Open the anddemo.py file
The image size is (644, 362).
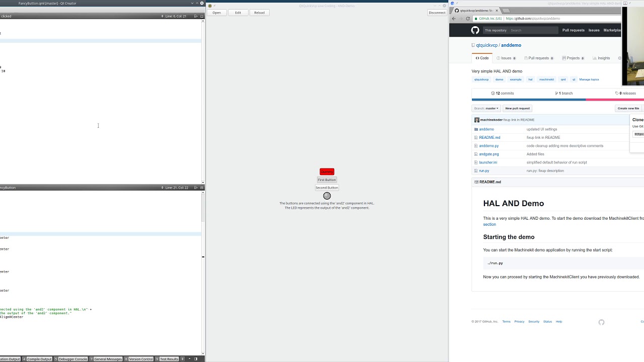click(x=489, y=146)
